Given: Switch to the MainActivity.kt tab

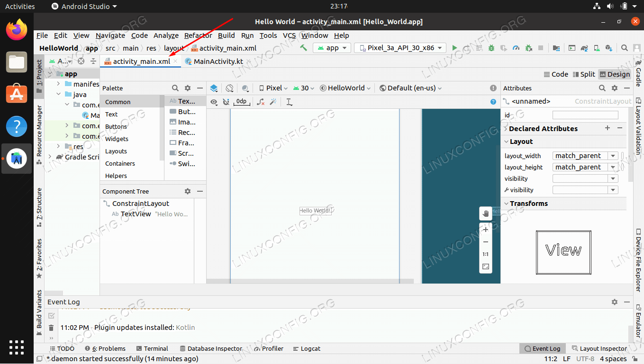Looking at the screenshot, I should tap(214, 62).
